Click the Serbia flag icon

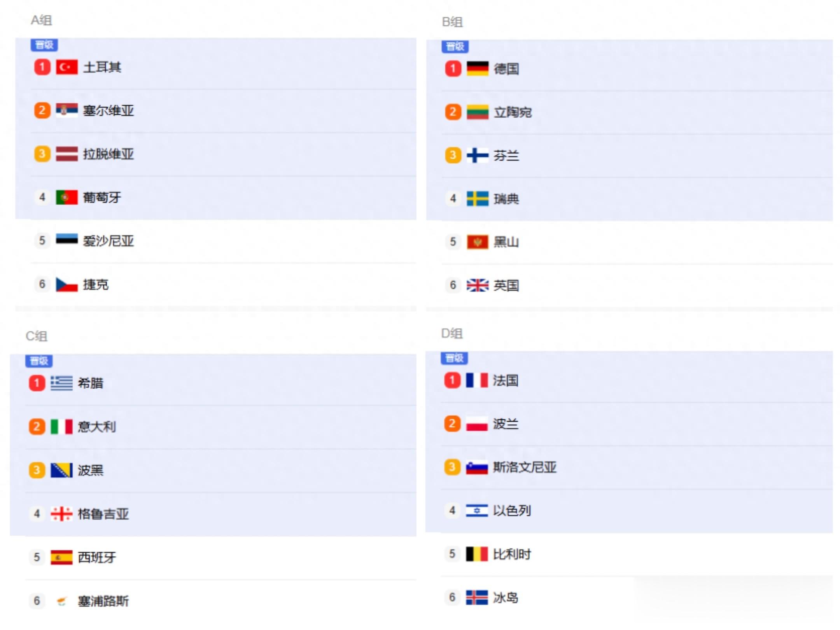[66, 110]
